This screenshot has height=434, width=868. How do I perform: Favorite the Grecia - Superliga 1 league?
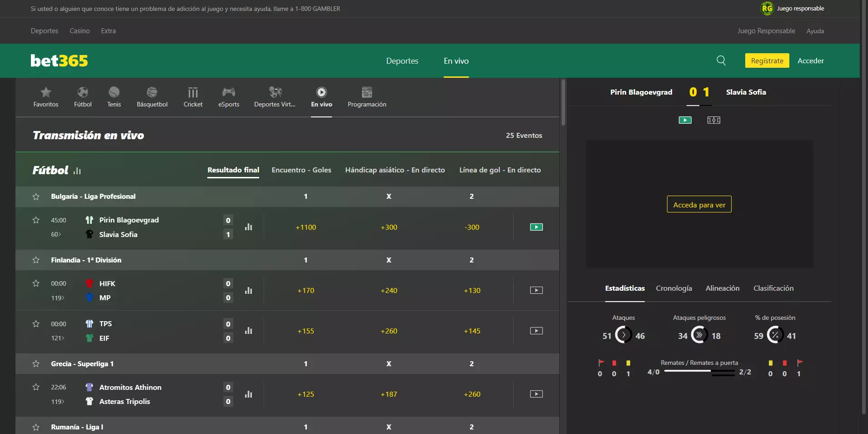36,364
